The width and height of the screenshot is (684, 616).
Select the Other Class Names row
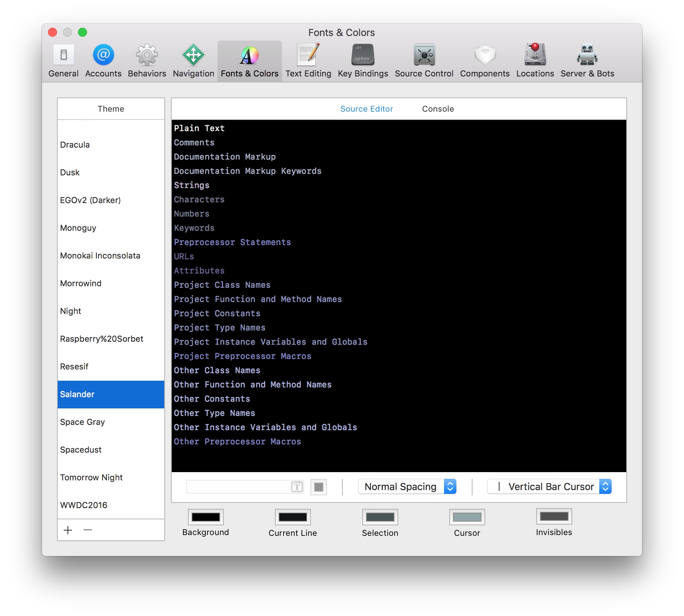pos(399,371)
